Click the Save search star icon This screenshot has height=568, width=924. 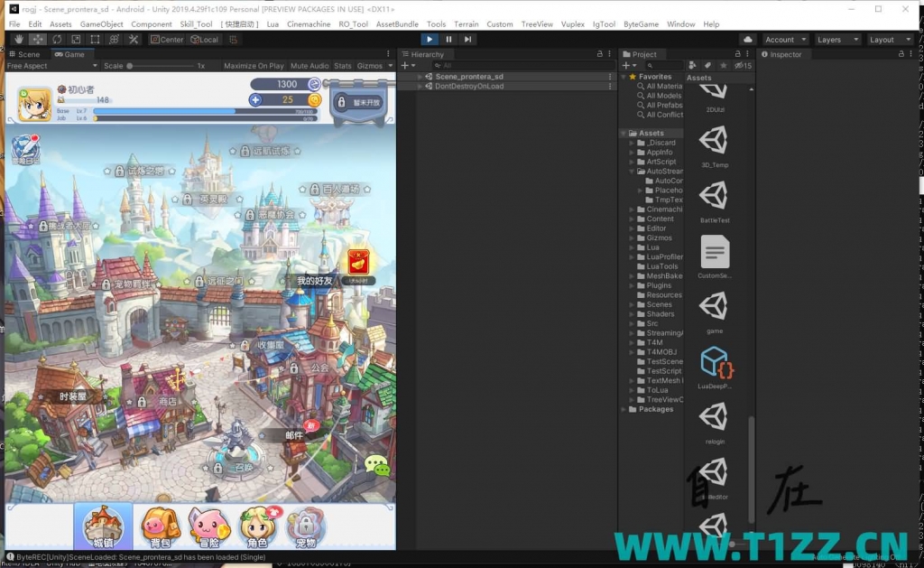tap(723, 66)
